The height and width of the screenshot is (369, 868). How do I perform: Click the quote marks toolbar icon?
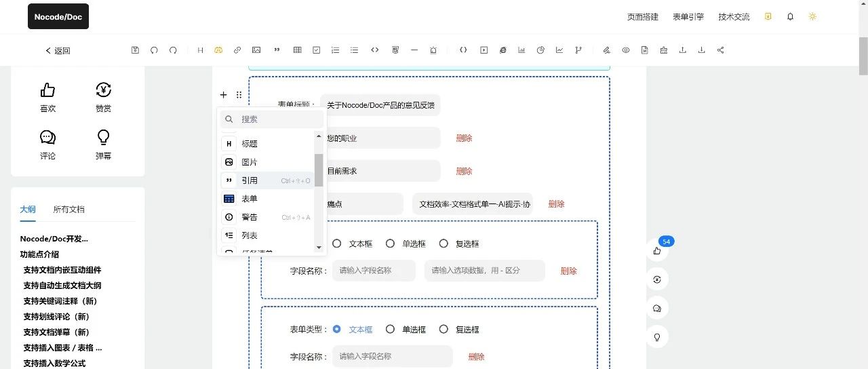coord(277,50)
